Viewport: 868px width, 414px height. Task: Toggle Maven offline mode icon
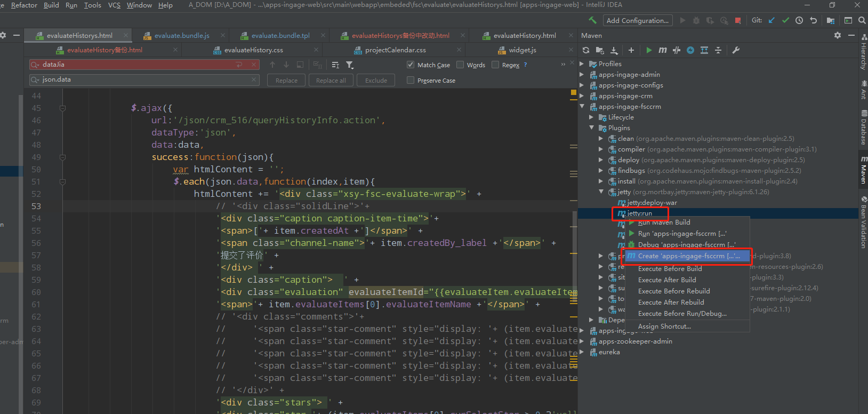pos(677,50)
